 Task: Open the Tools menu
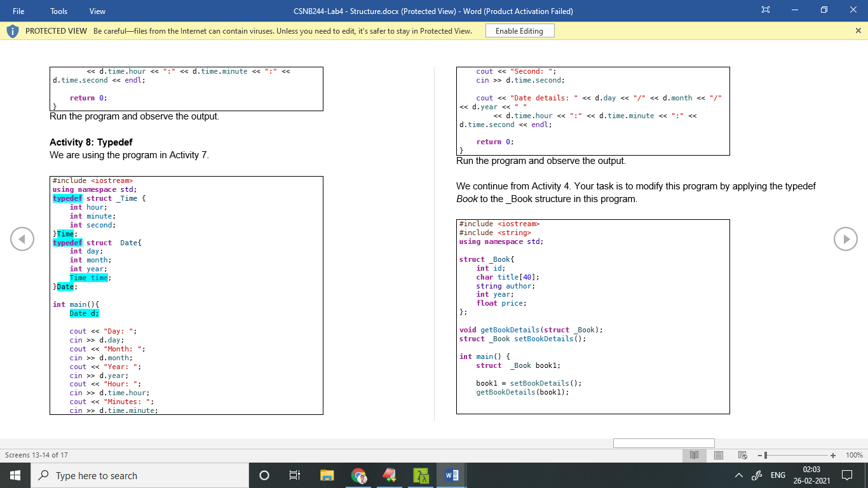tap(58, 11)
